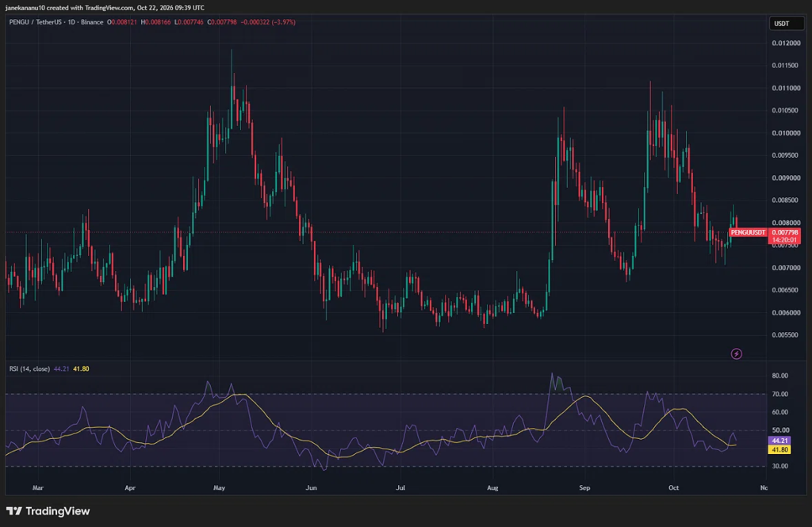Click the low price L0.007746
Image resolution: width=812 pixels, height=527 pixels.
189,22
